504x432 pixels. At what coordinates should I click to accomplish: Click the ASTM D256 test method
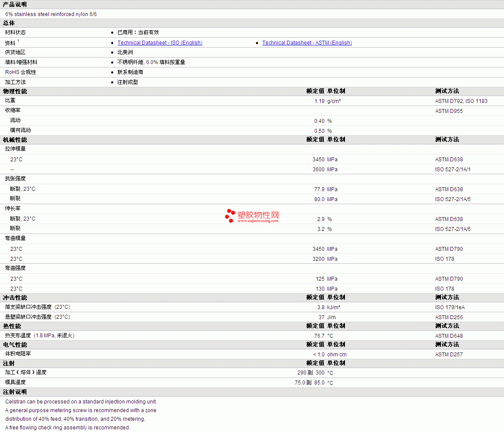449,317
